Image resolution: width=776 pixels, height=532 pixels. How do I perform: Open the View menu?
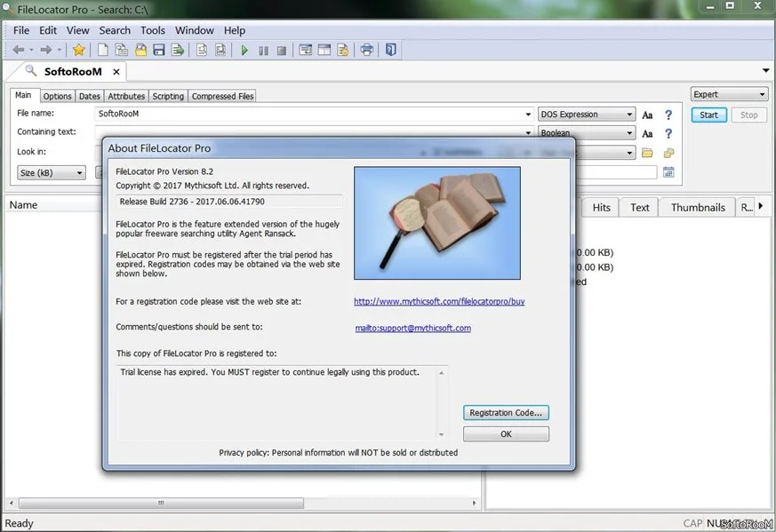click(x=77, y=31)
